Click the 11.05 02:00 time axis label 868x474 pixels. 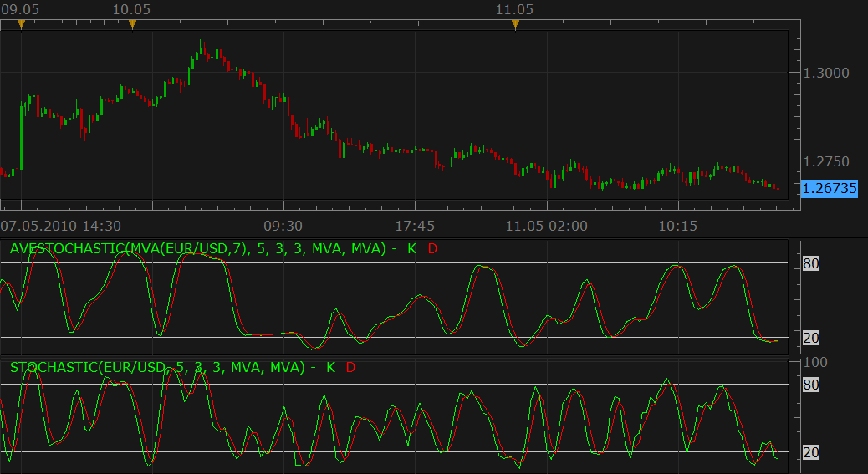[x=547, y=227]
